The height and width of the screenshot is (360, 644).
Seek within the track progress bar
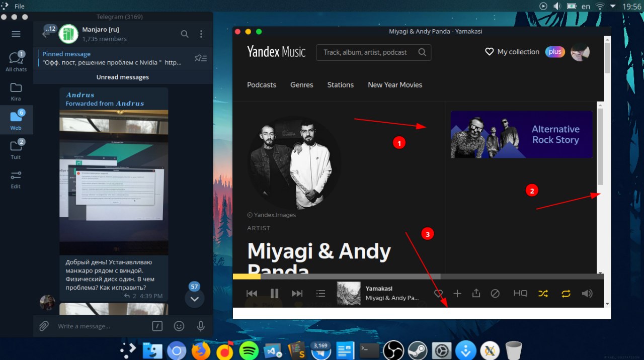pos(418,276)
